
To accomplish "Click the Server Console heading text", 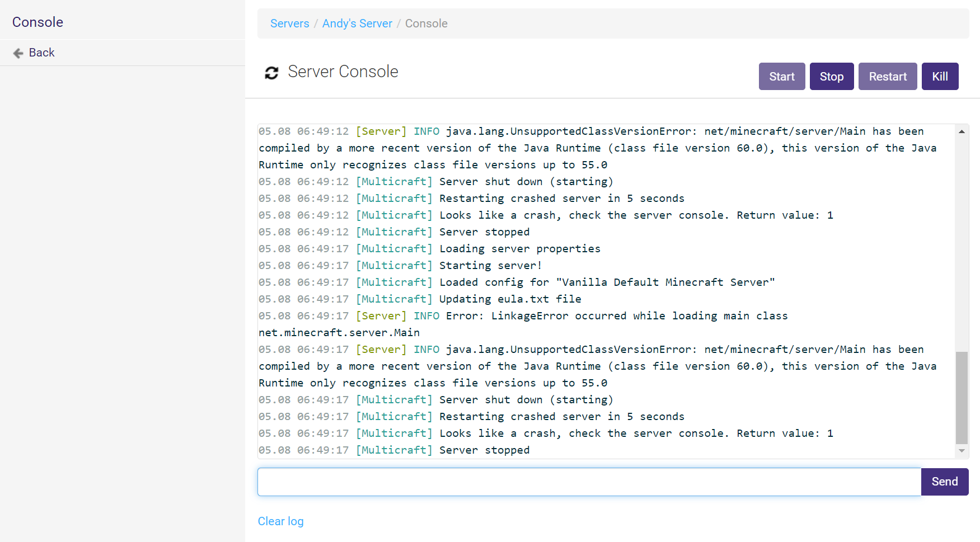I will pyautogui.click(x=343, y=72).
